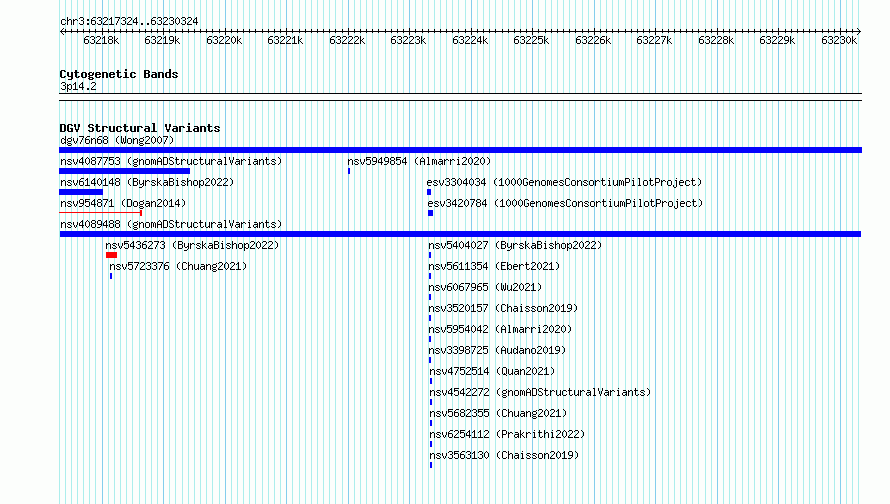Click the DGV Structural Variants track title
890x504 pixels.
tap(140, 128)
